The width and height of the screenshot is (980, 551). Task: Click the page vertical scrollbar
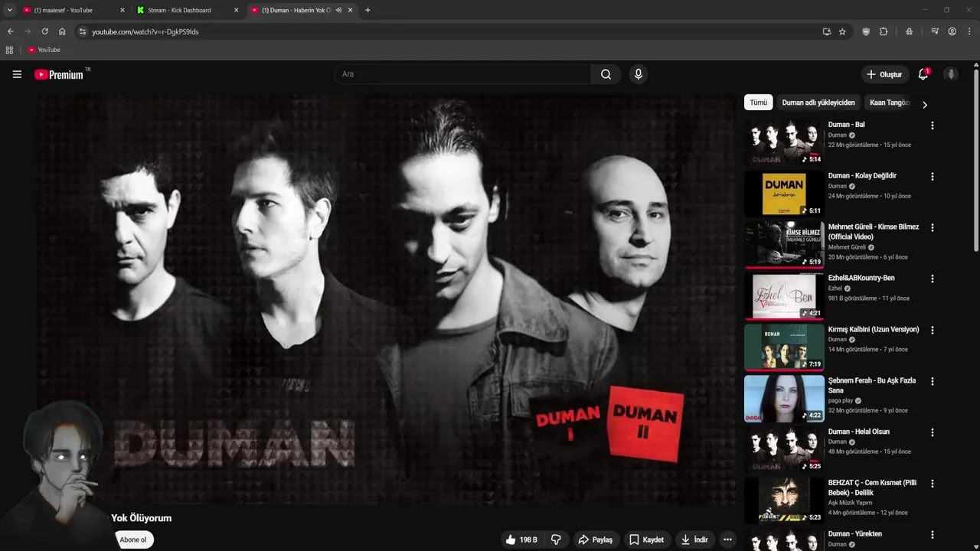[976, 161]
